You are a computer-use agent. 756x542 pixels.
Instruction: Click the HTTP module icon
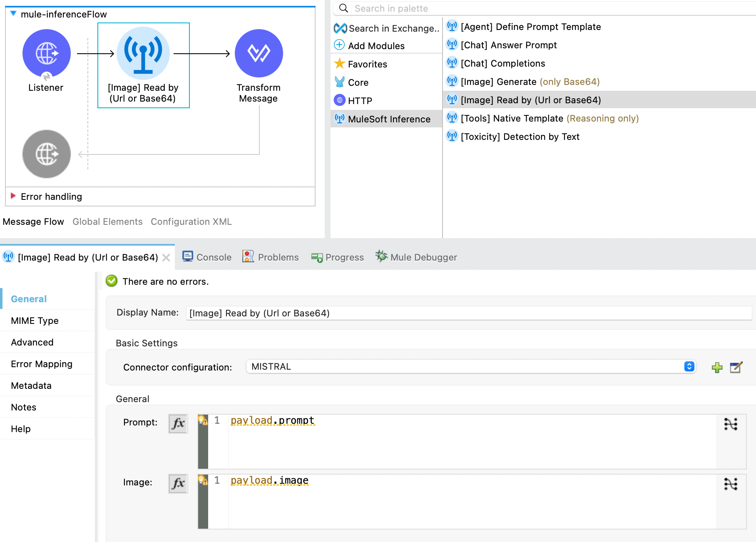click(340, 100)
